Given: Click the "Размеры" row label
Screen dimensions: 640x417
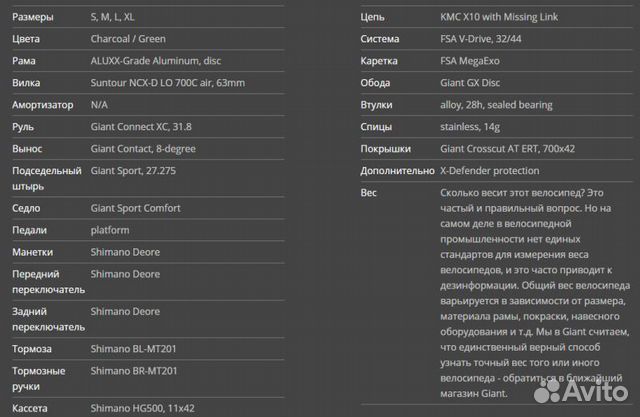Looking at the screenshot, I should pos(33,17).
